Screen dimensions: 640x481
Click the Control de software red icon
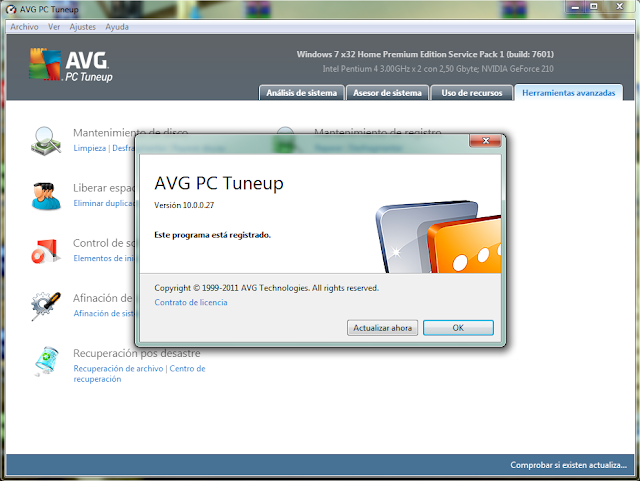(x=45, y=251)
